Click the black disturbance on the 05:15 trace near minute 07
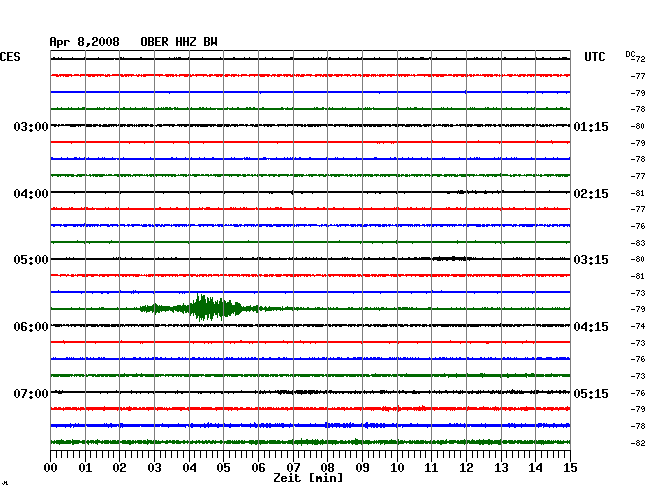Viewport: 650px width, 494px height. point(303,392)
